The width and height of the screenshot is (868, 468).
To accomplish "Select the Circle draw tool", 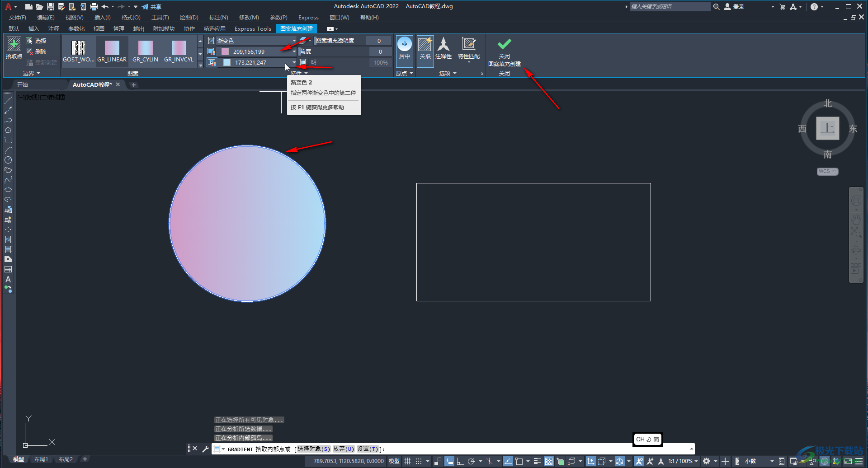I will (x=8, y=160).
